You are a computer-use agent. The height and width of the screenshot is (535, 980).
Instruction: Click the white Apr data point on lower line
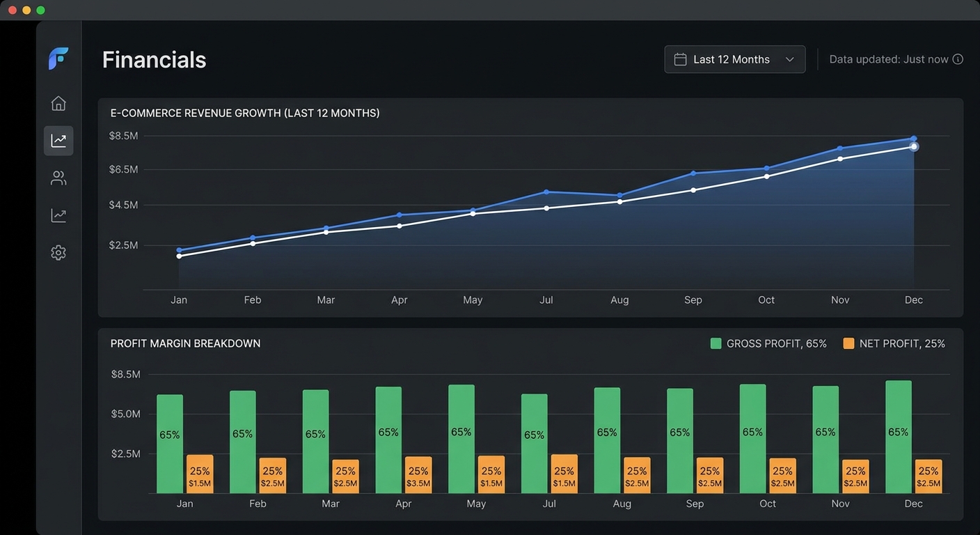click(400, 226)
